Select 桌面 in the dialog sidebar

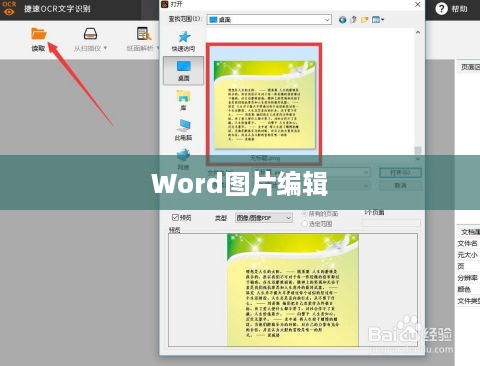(183, 71)
